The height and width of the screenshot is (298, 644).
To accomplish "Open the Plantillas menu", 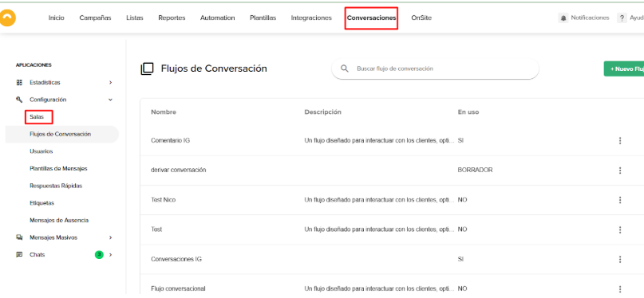I will pyautogui.click(x=263, y=18).
